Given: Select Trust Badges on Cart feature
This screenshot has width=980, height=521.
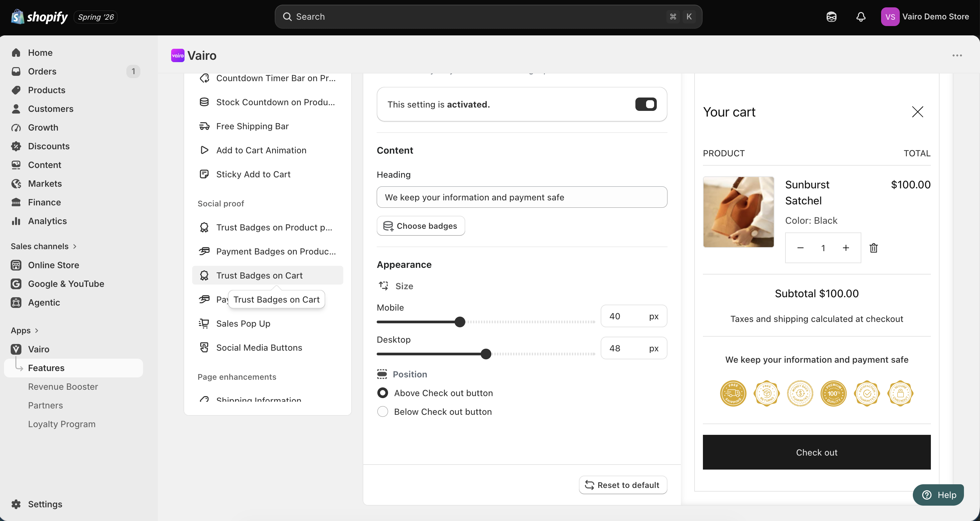Looking at the screenshot, I should 267,275.
